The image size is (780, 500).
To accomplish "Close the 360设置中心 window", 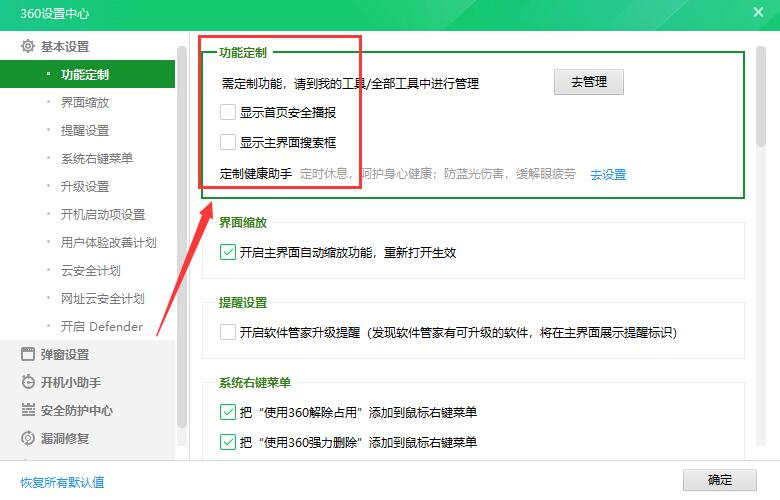I will tap(758, 12).
